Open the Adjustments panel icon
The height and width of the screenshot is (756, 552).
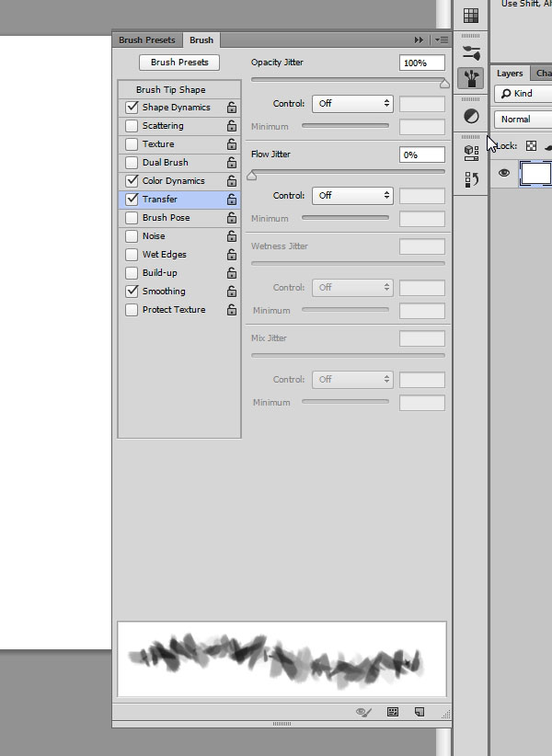[x=470, y=117]
